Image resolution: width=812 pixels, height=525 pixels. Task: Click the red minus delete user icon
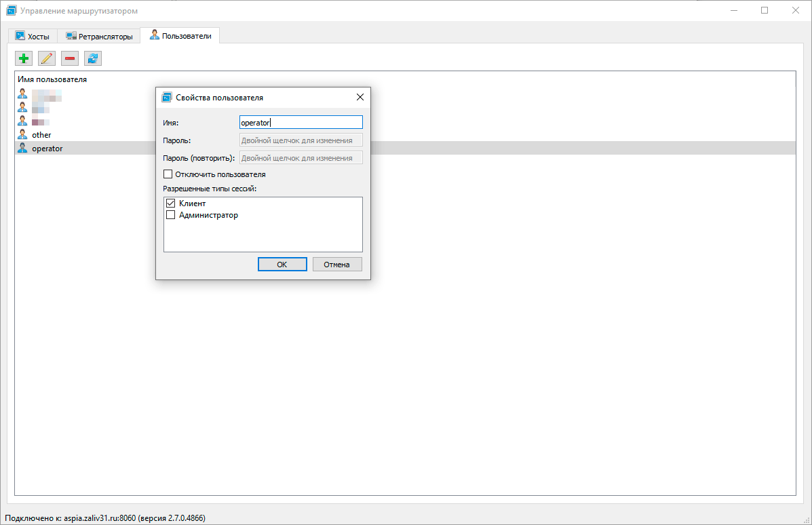pyautogui.click(x=70, y=58)
